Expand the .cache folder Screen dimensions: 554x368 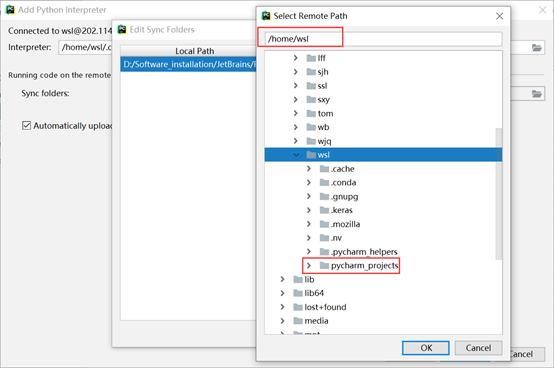(x=309, y=169)
